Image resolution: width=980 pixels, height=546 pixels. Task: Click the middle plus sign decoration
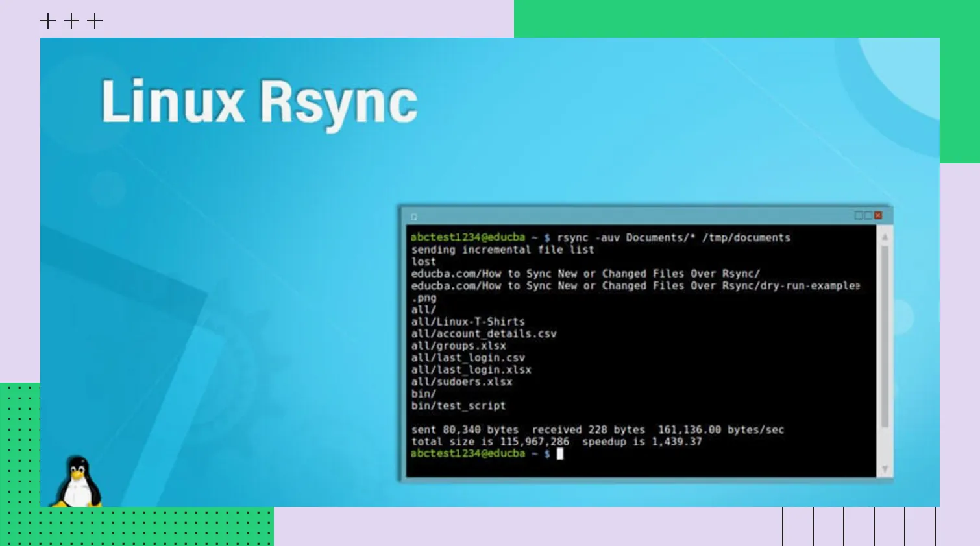(x=71, y=21)
